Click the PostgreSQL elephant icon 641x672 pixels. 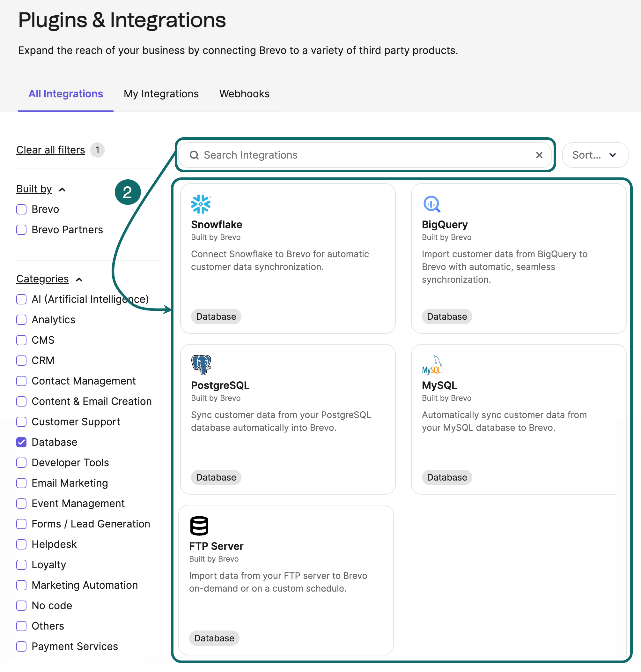(x=201, y=364)
